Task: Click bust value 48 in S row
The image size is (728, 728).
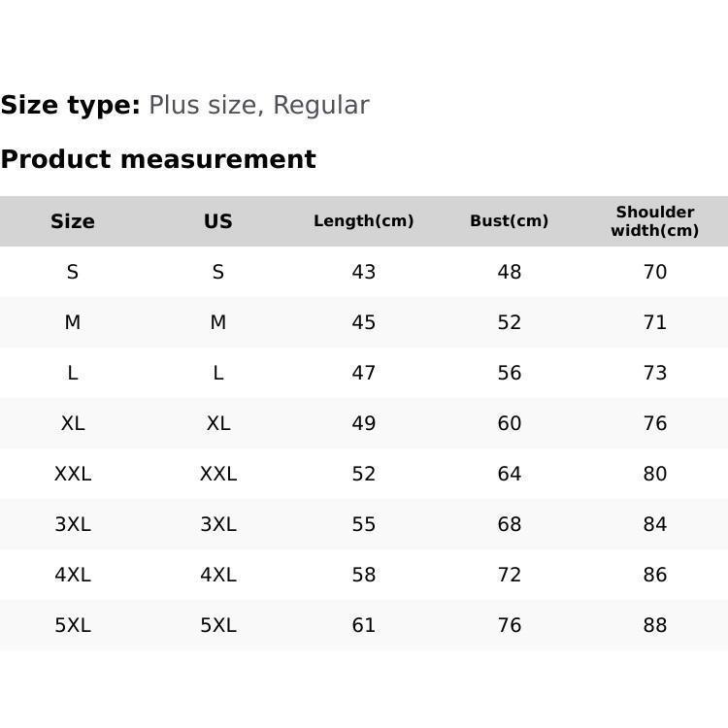Action: click(x=510, y=272)
